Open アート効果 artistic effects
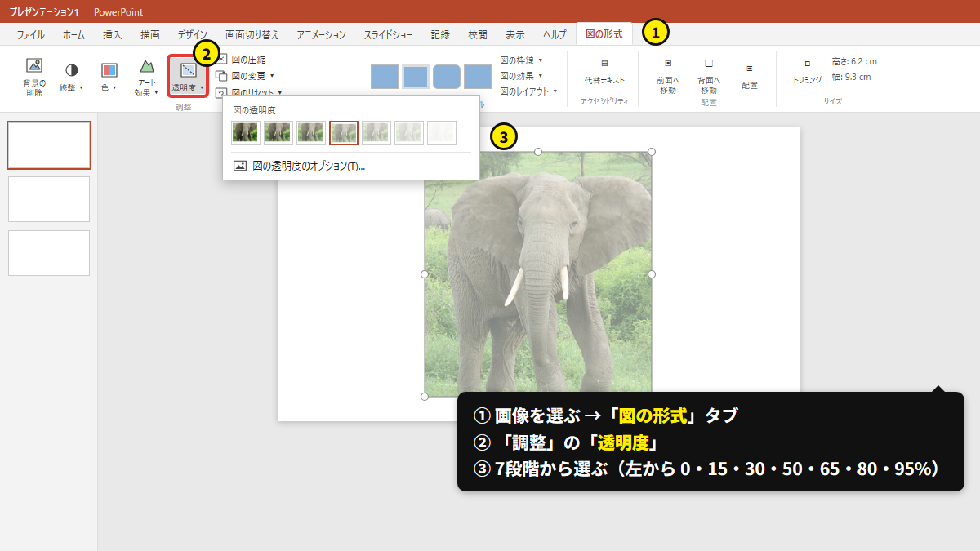The image size is (980, 551). 146,78
